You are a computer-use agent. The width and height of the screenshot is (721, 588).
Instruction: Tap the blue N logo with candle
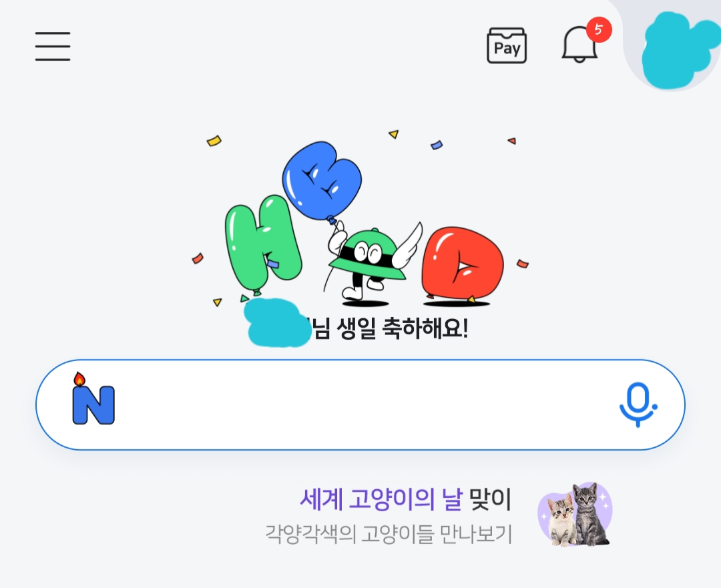(93, 399)
